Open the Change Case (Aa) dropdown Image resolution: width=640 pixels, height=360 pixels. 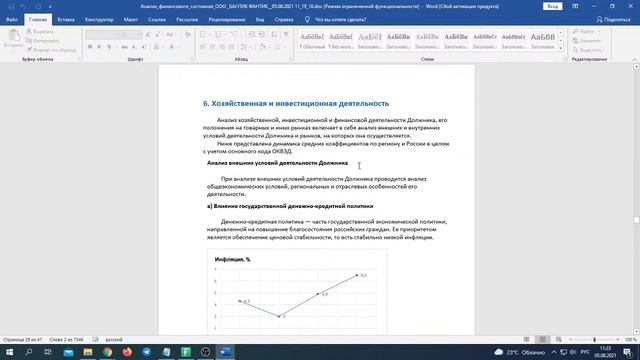tap(170, 35)
